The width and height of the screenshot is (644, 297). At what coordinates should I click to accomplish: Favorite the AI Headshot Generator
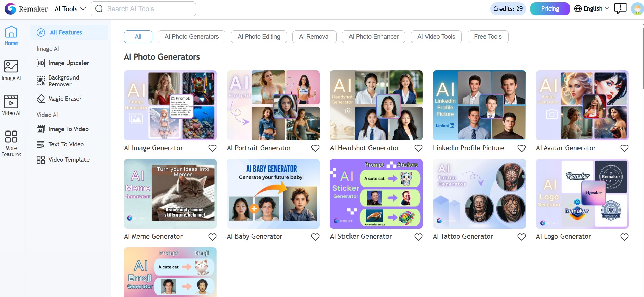click(418, 148)
